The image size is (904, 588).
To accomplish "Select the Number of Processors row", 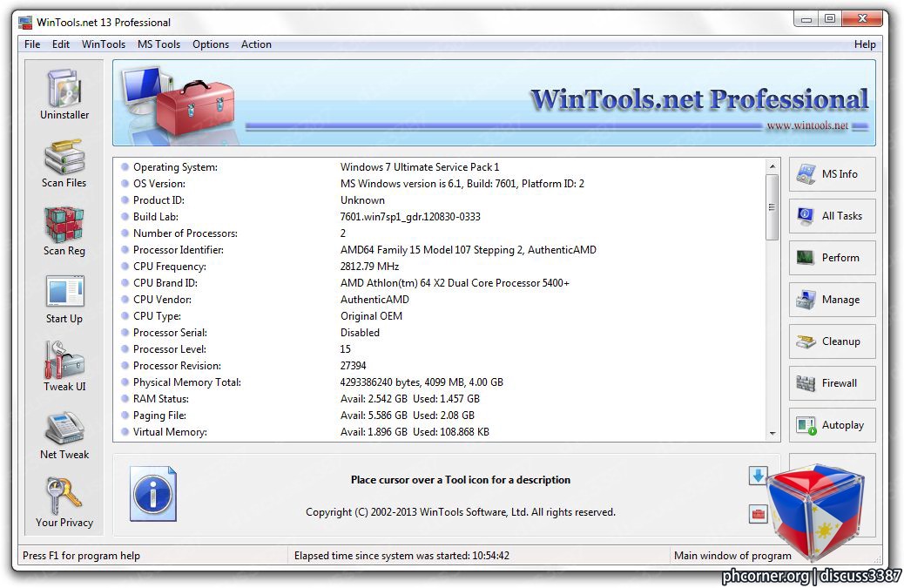I will pos(439,233).
